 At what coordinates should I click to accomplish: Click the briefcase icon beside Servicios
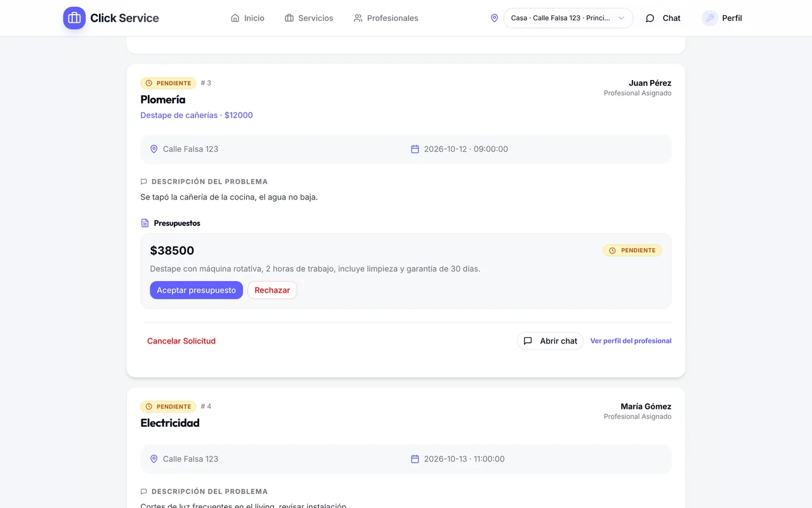pos(289,18)
